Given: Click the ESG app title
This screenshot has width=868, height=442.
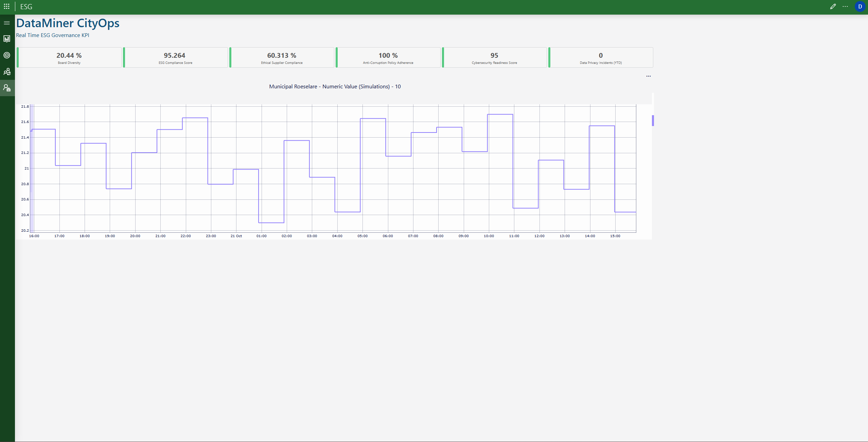Looking at the screenshot, I should pos(26,7).
